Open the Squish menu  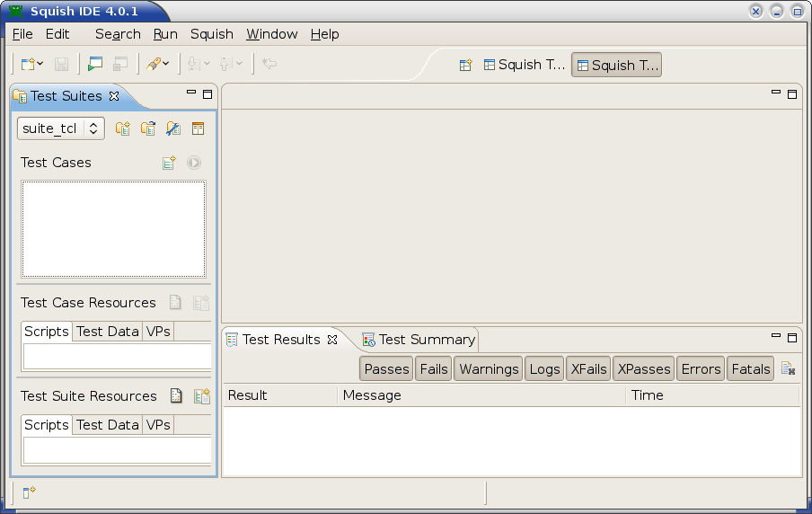click(212, 34)
